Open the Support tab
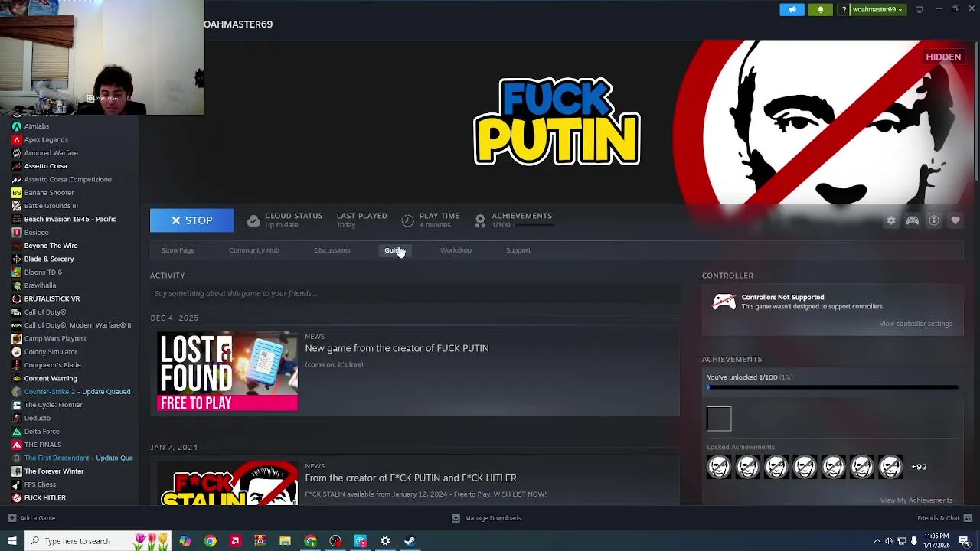 (518, 250)
